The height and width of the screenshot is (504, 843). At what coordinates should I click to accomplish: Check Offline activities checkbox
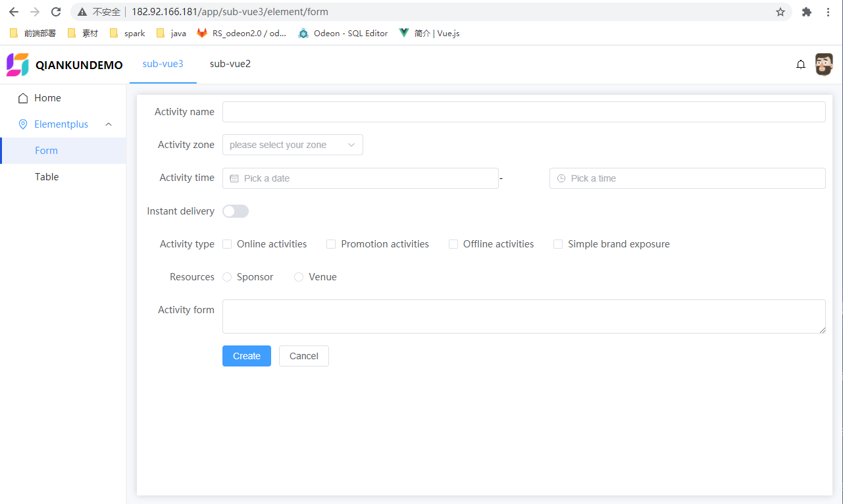click(453, 244)
